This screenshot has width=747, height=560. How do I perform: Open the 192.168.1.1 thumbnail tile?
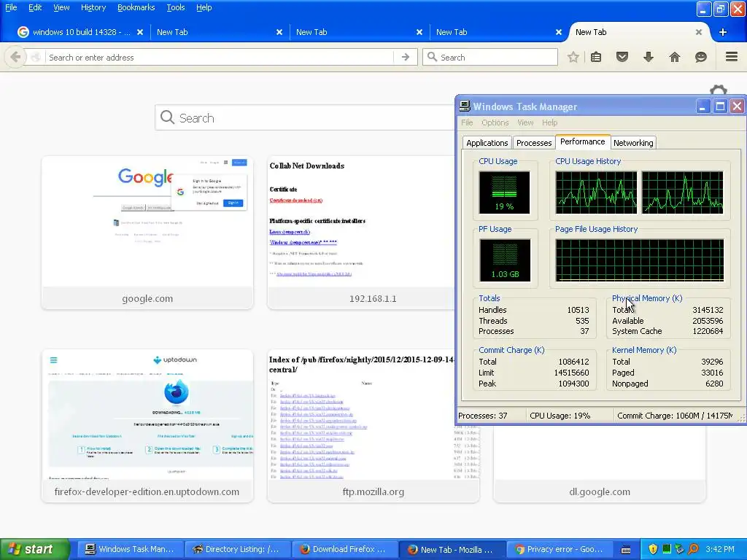pos(361,233)
